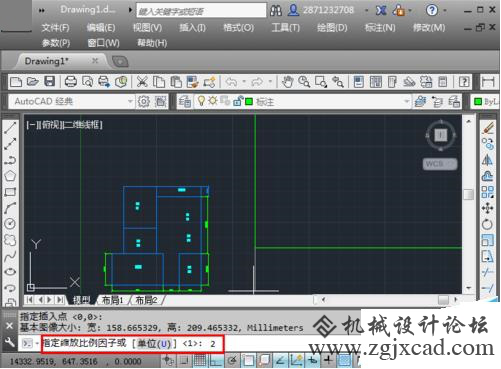Screen dimensions: 501x369
Task: Toggle Snap Mode in status bar
Action: [184, 360]
